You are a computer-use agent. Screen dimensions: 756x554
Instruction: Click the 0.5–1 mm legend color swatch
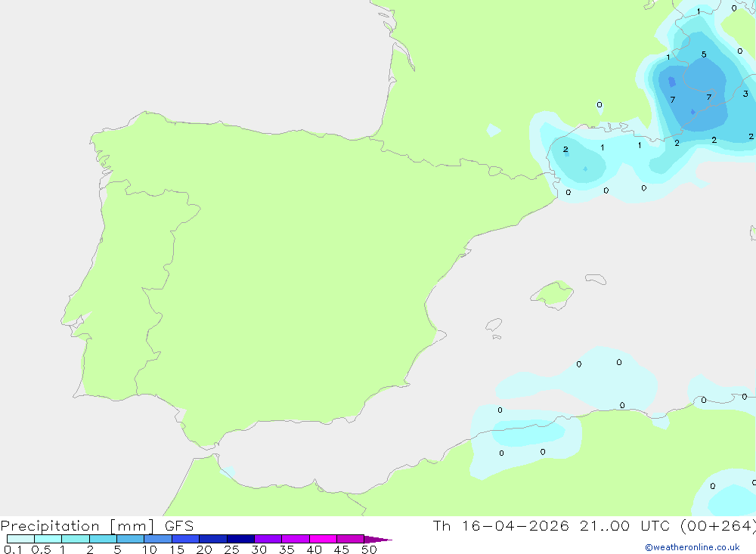[x=48, y=539]
